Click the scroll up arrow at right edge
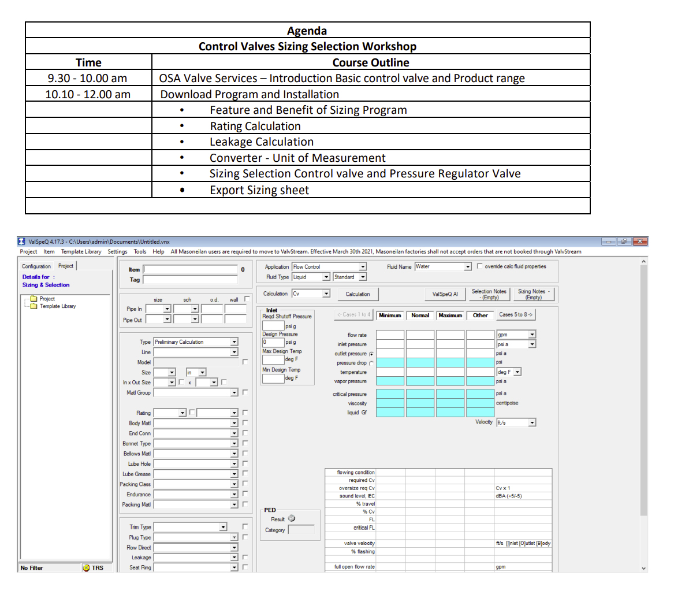Image resolution: width=700 pixels, height=605 pixels. click(x=644, y=262)
